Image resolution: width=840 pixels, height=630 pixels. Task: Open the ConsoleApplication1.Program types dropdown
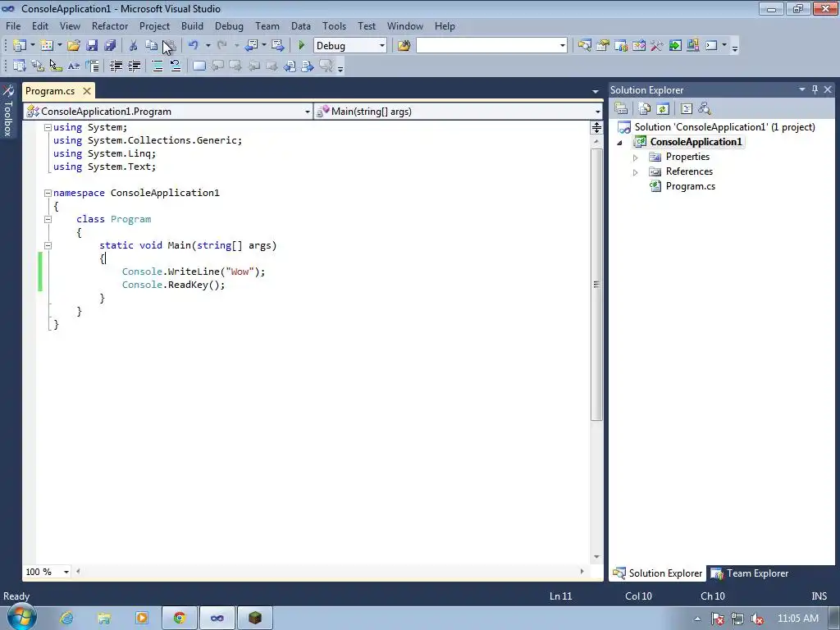308,112
